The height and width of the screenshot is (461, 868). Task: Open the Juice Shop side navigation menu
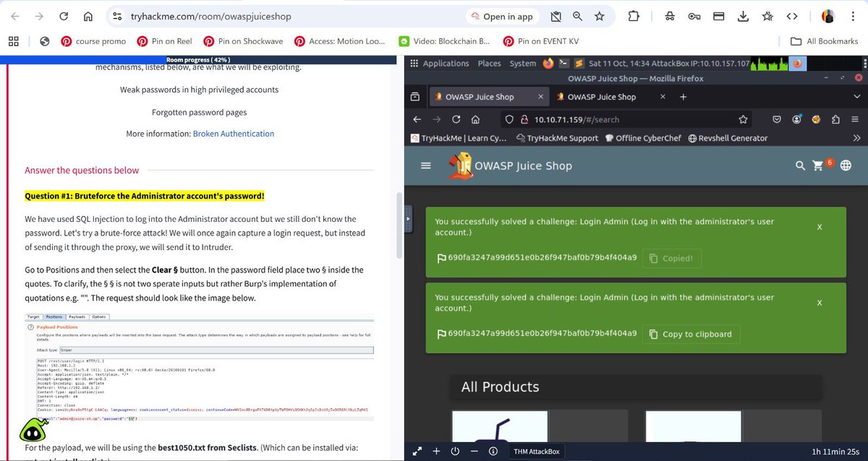426,165
